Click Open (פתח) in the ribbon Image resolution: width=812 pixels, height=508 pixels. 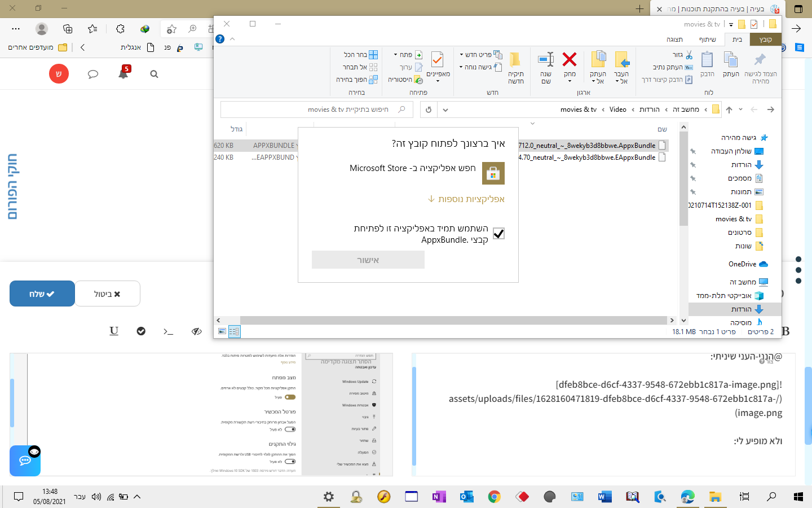[x=408, y=55]
